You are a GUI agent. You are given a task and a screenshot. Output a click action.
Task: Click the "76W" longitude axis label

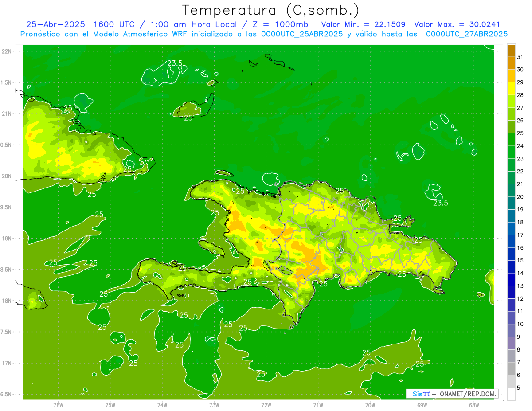click(59, 405)
